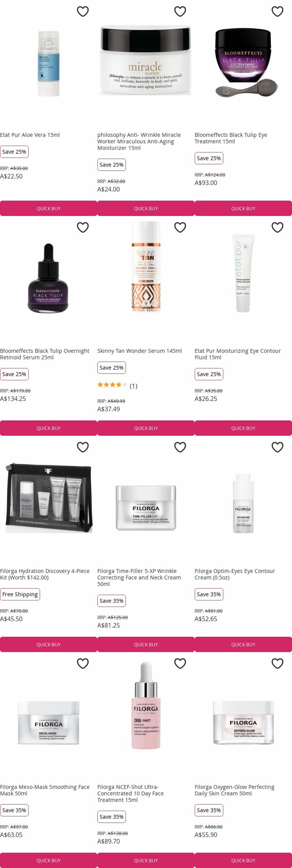View Skinny Tan Wonder Serum star rating reviews
Screen dimensions: 292x868
(x=117, y=386)
